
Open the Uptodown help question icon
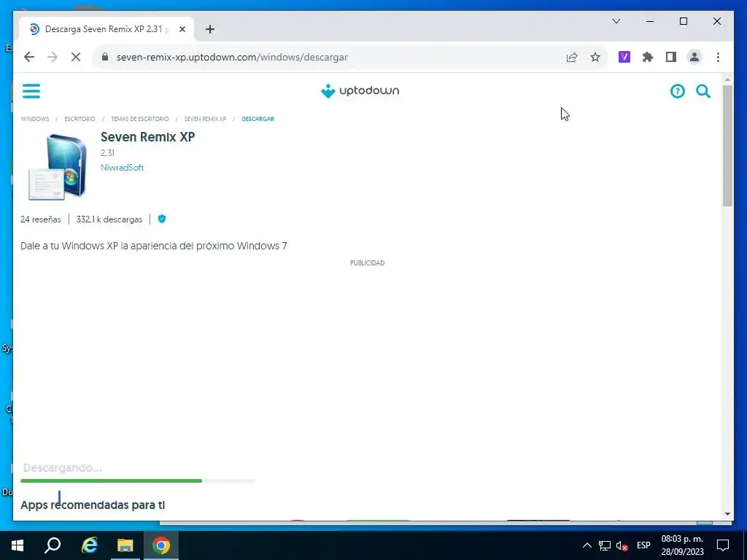click(677, 91)
